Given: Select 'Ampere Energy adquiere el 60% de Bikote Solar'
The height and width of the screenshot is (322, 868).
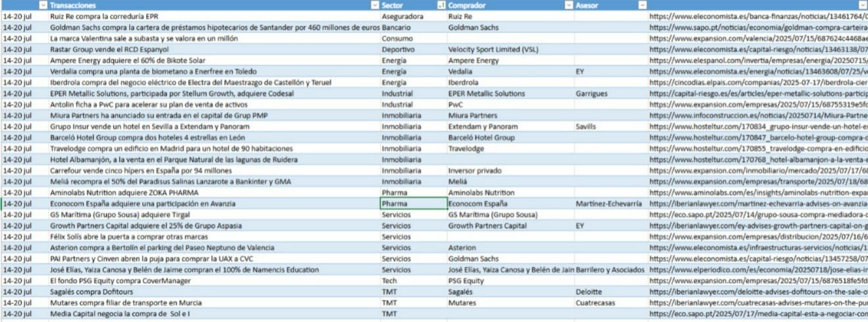Looking at the screenshot, I should [x=215, y=61].
